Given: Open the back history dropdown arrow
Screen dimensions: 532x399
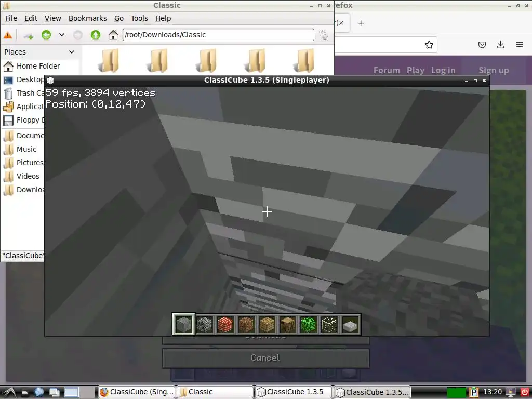Looking at the screenshot, I should [62, 35].
